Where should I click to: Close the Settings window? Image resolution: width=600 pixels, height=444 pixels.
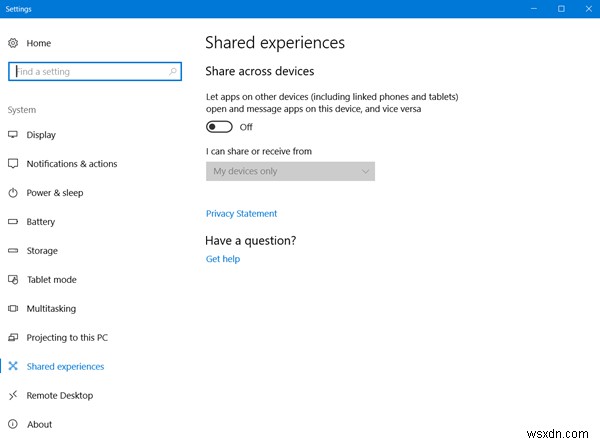tap(589, 8)
